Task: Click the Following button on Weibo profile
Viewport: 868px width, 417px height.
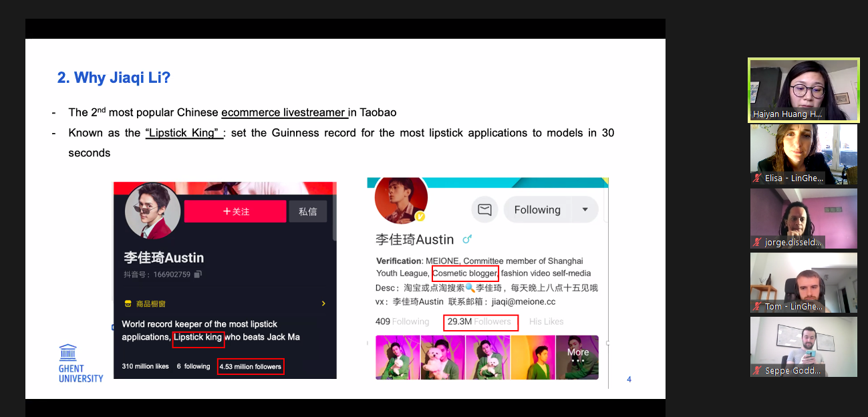Action: coord(537,210)
